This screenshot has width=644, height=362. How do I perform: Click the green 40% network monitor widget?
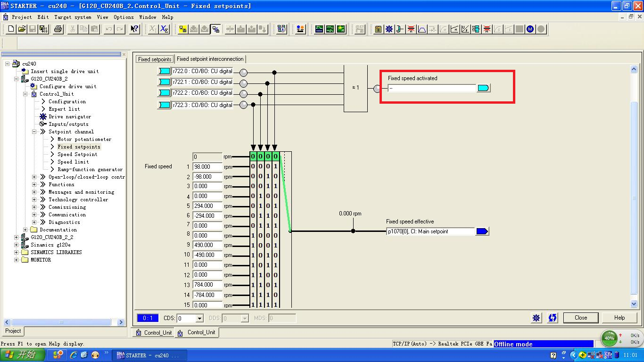[609, 338]
